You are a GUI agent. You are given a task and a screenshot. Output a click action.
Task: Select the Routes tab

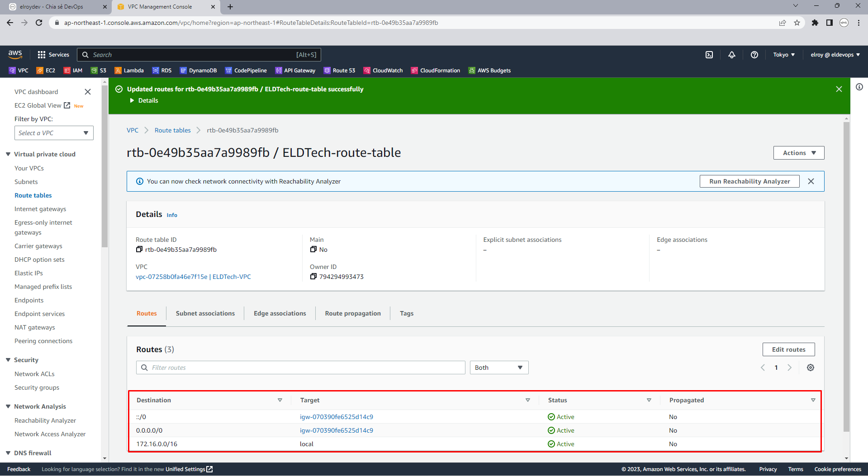click(x=147, y=313)
